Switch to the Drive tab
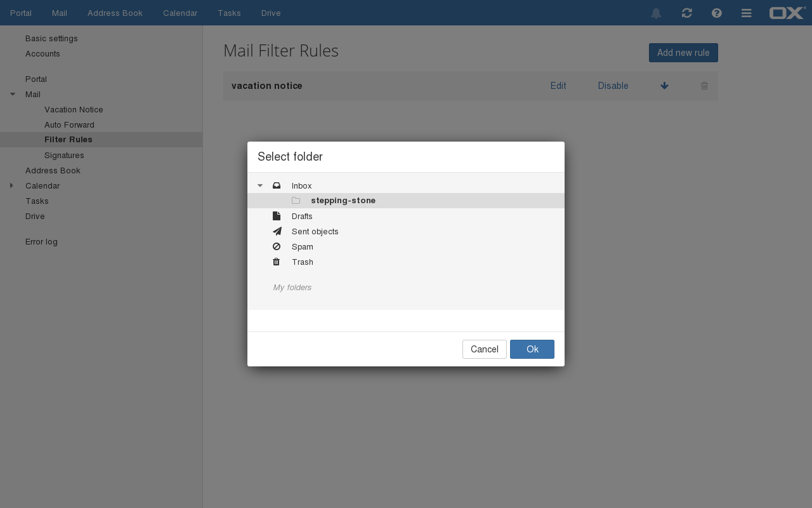Viewport: 812px width, 508px height. (x=271, y=13)
